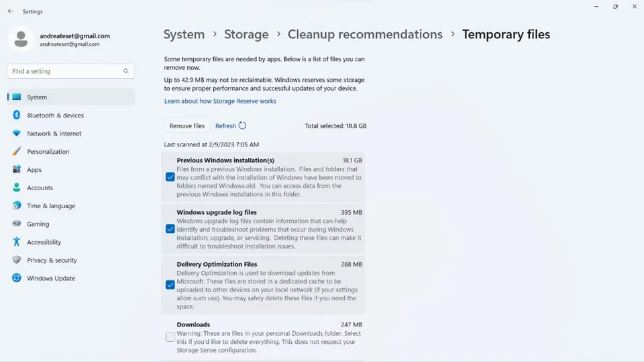
Task: Open Bluetooth & devices via its icon
Action: point(16,116)
